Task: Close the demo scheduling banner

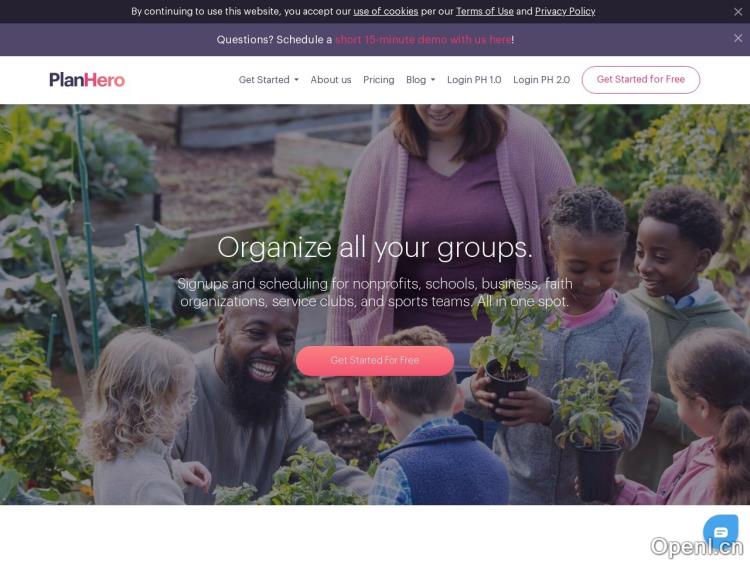Action: point(738,38)
